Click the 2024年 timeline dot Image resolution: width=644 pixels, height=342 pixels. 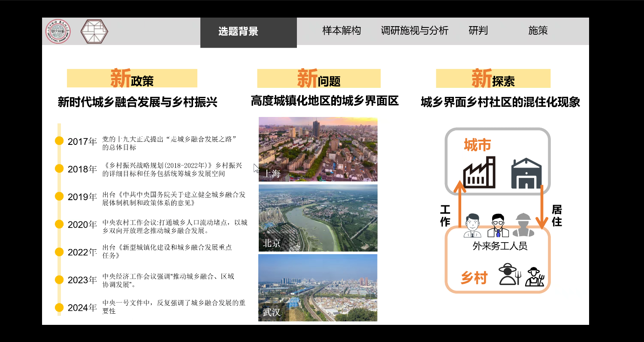pos(60,307)
